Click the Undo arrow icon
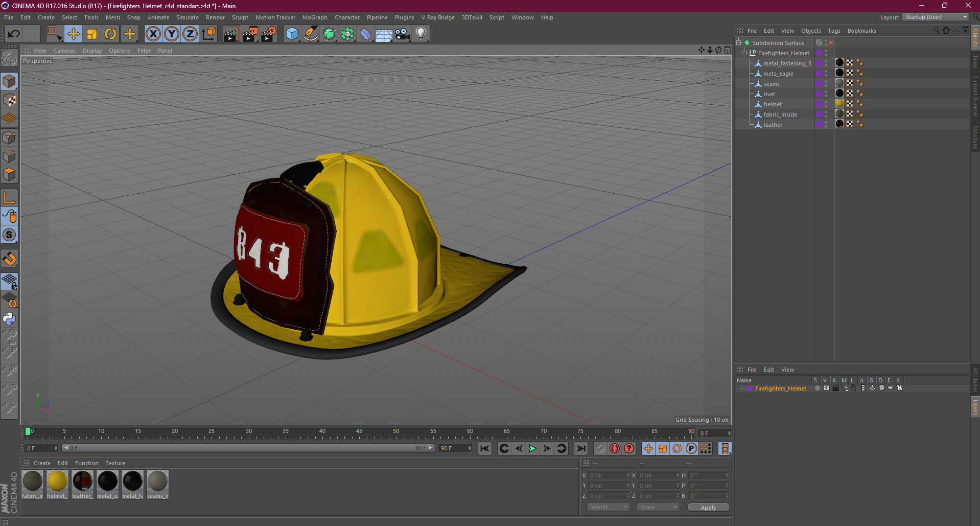Viewport: 980px width, 526px height. tap(14, 34)
